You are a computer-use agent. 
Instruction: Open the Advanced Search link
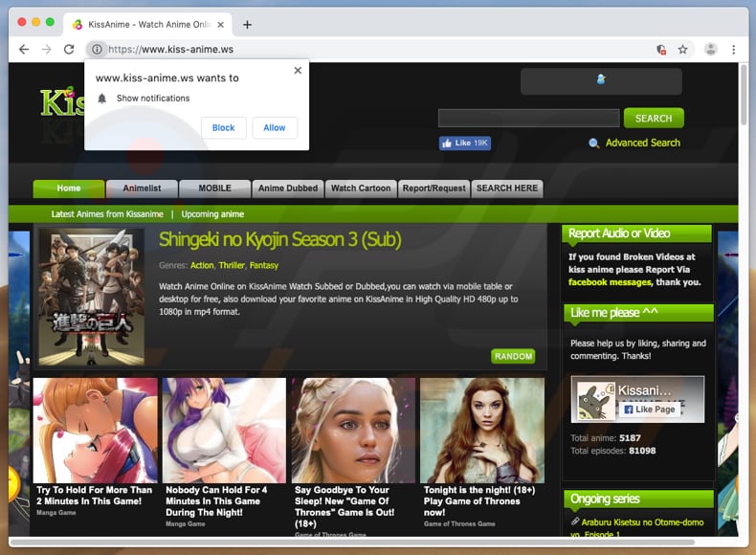click(643, 143)
